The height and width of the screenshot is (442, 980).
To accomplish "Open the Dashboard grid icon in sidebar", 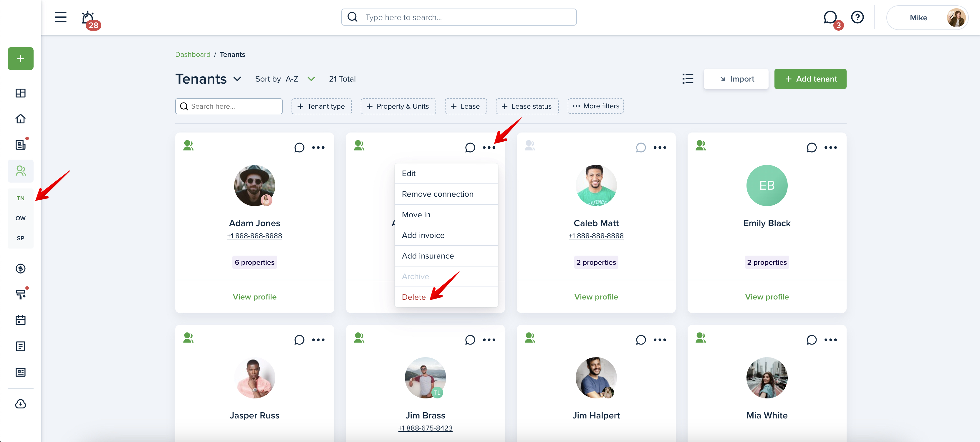I will tap(21, 93).
